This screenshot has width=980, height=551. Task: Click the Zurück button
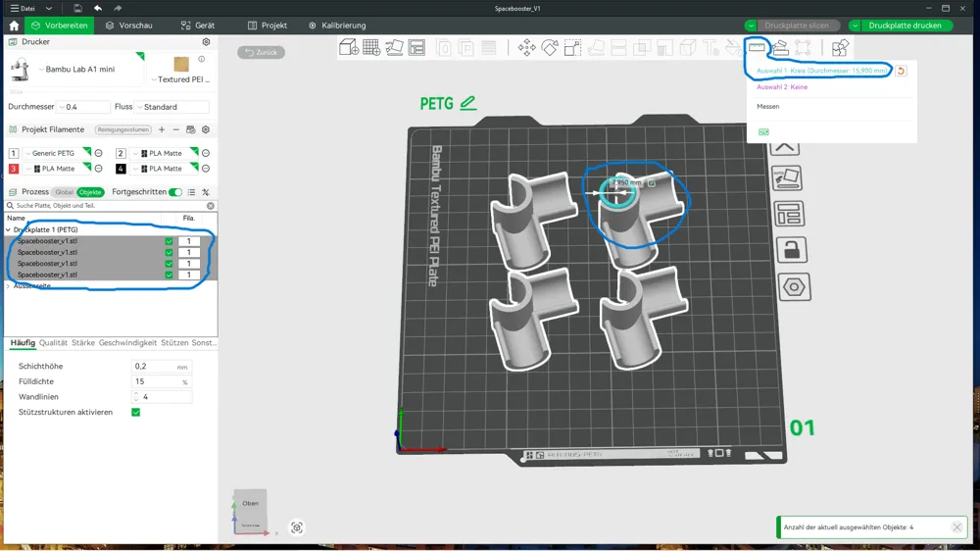click(262, 53)
